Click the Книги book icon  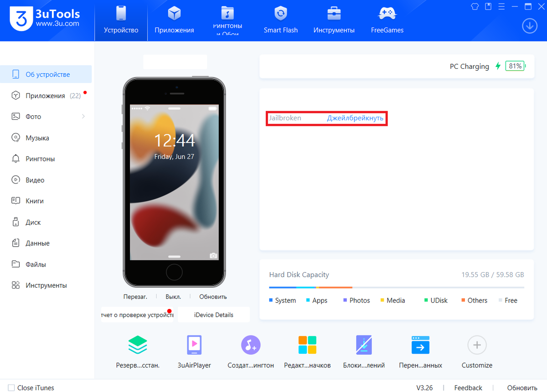point(16,201)
